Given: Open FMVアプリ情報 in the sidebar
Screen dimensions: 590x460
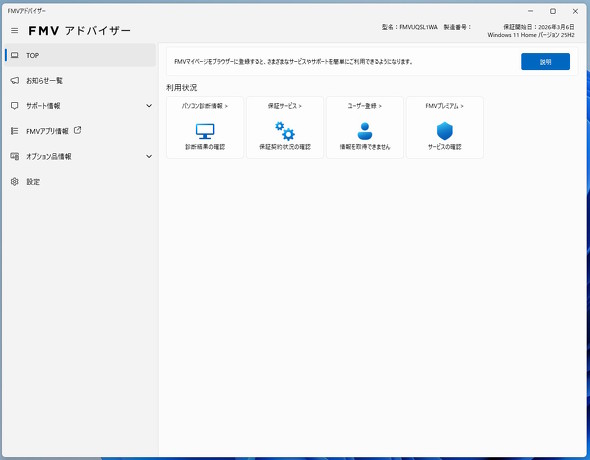Looking at the screenshot, I should [80, 131].
